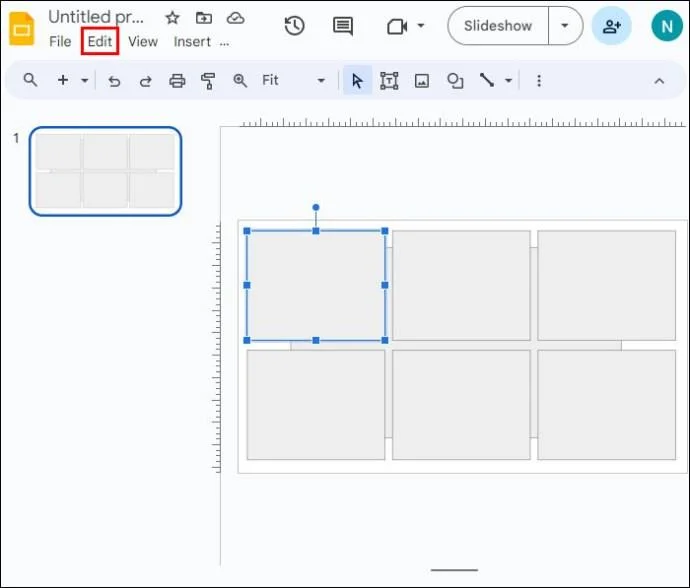Viewport: 690px width, 588px height.
Task: Open the Share people icon
Action: coord(612,26)
